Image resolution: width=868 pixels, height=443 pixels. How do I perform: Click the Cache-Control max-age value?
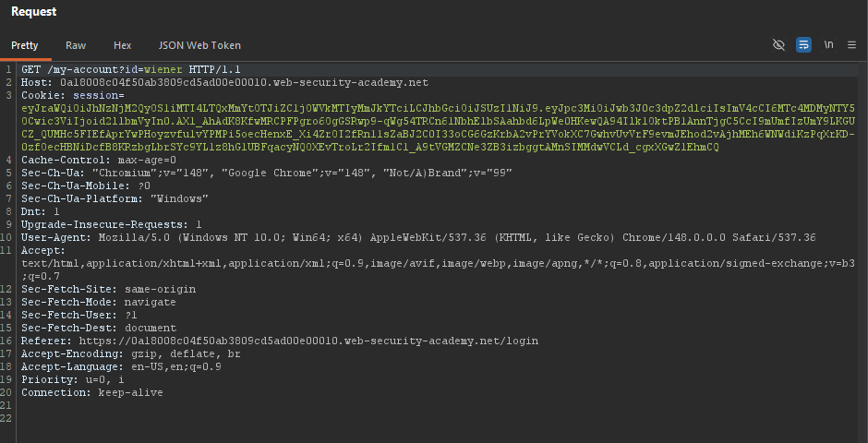pos(147,160)
